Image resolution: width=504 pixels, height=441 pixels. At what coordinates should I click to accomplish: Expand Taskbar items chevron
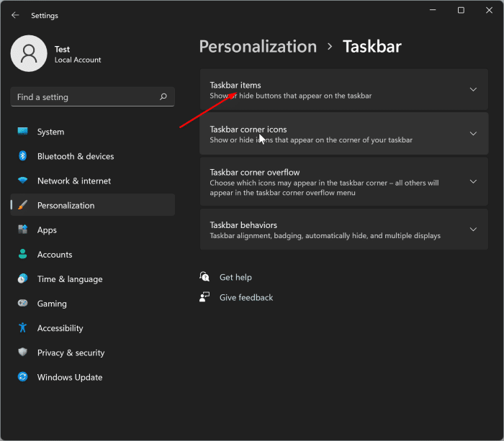[x=473, y=90]
